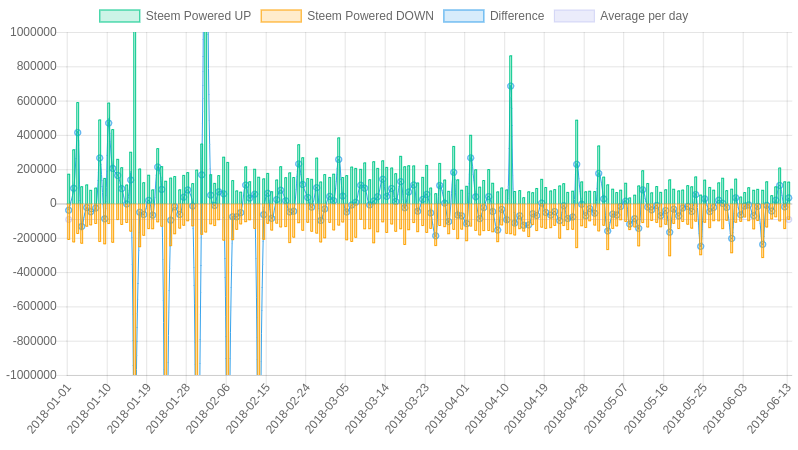Click the 2018-06-13 x-axis date label
Screen dimensions: 798x450
coord(769,409)
